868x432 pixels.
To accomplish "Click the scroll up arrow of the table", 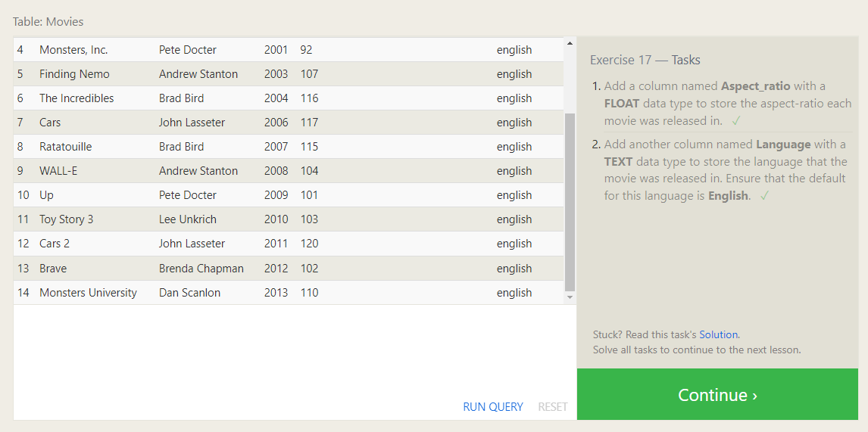I will (x=570, y=43).
